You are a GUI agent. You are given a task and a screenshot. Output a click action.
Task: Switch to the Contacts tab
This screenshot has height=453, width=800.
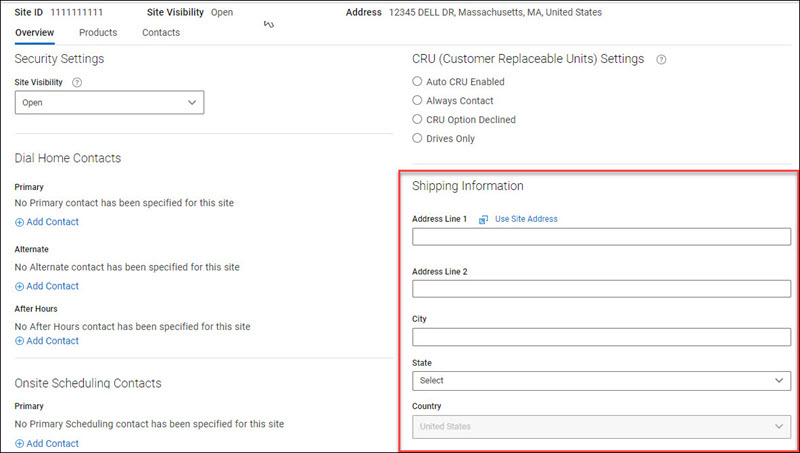161,33
